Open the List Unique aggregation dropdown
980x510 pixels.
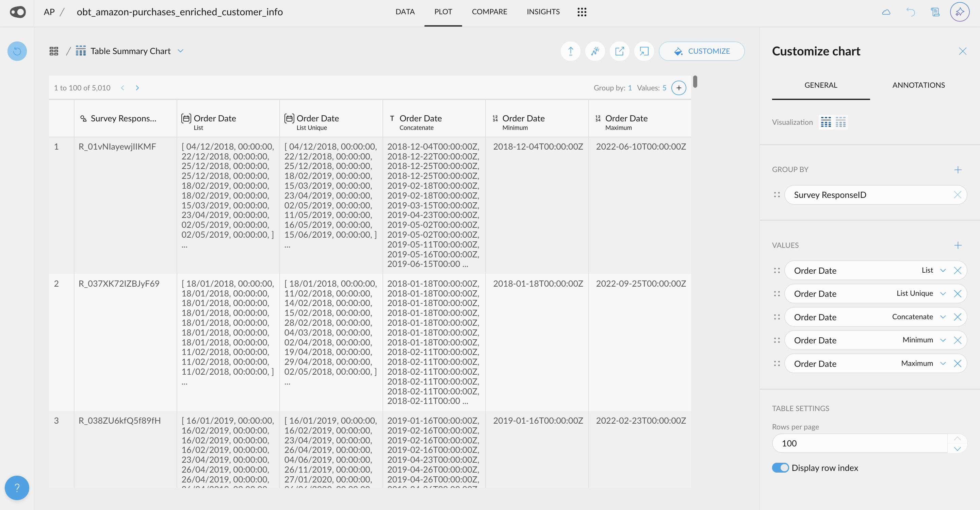[x=943, y=294]
